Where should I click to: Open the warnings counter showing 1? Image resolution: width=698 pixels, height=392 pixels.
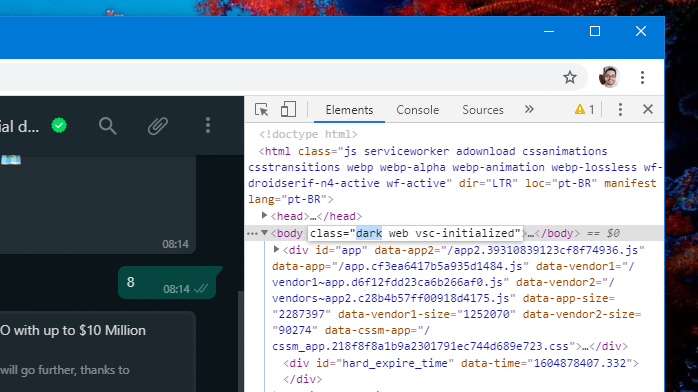tap(584, 109)
